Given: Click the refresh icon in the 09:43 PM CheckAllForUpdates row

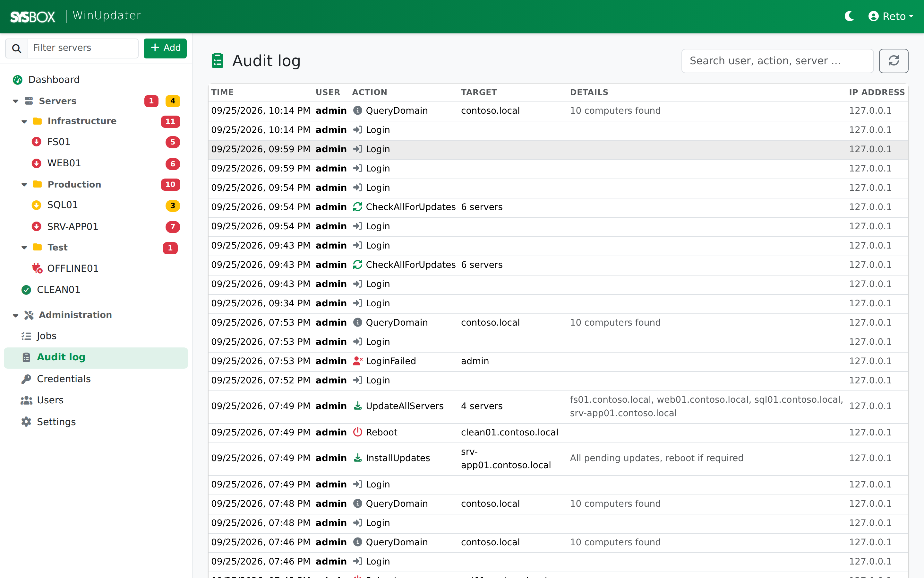Looking at the screenshot, I should tap(357, 265).
